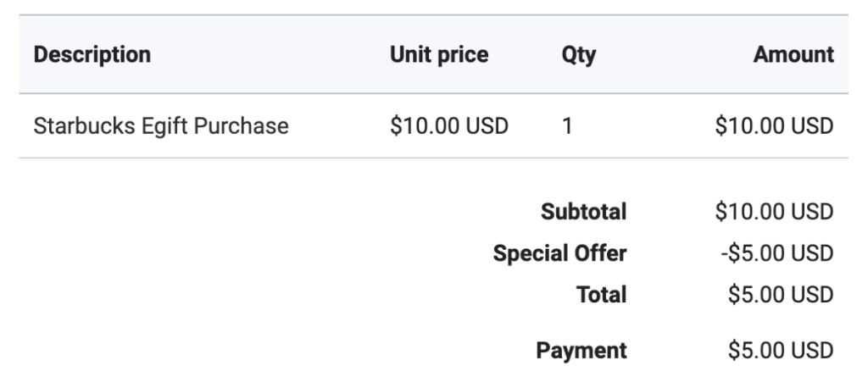Click the Payment label
This screenshot has height=377, width=868.
[x=581, y=350]
